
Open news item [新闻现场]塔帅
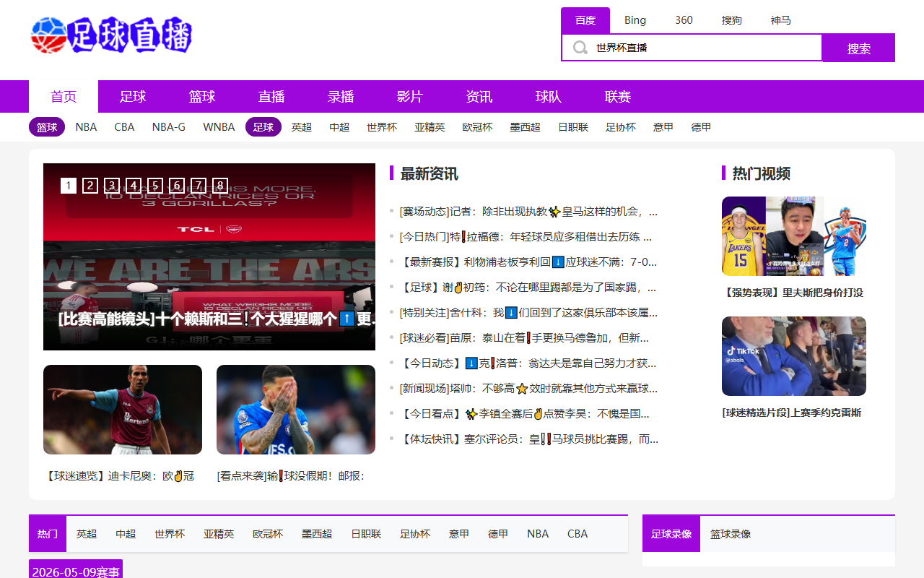point(528,389)
